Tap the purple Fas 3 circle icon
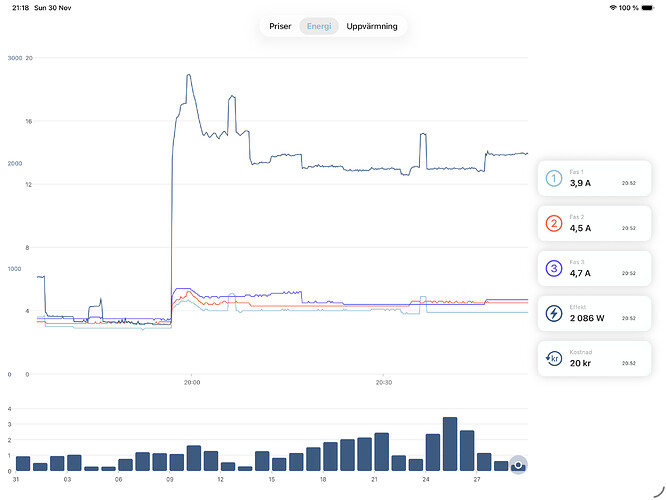 553,268
